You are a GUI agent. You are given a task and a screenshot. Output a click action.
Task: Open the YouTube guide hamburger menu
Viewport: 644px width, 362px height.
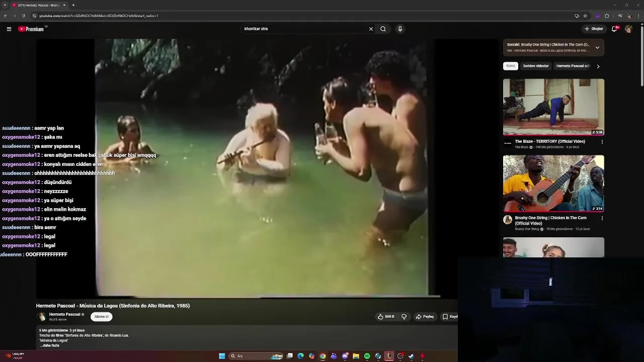pos(9,29)
